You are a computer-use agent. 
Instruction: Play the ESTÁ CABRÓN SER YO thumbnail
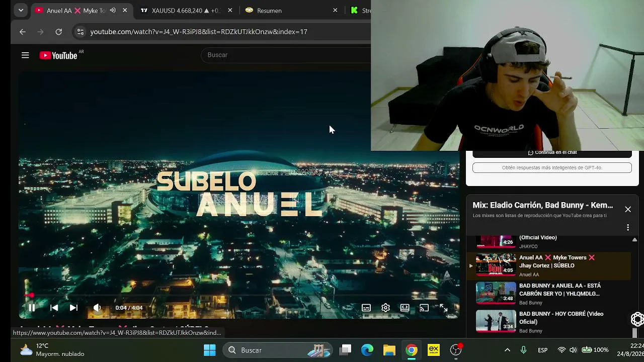tap(496, 293)
